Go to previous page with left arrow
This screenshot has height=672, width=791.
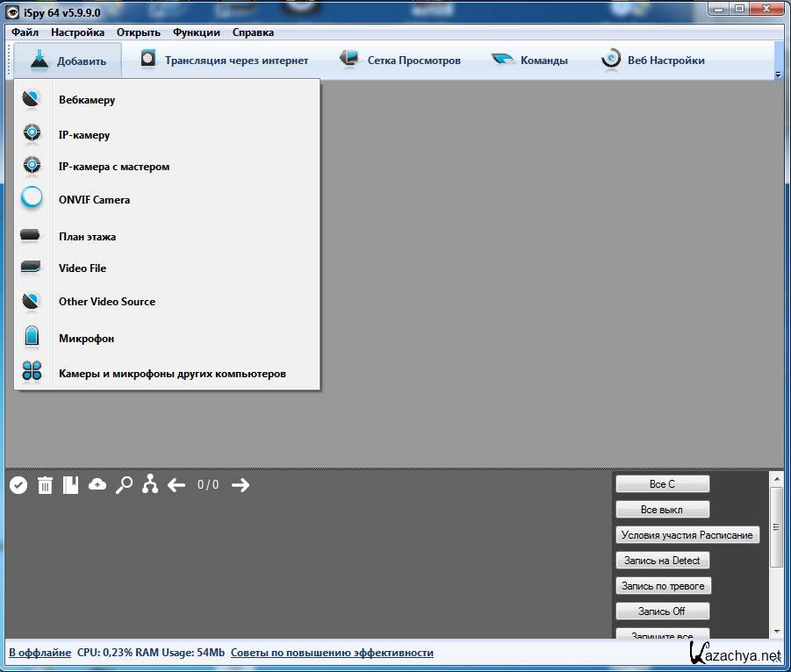176,485
